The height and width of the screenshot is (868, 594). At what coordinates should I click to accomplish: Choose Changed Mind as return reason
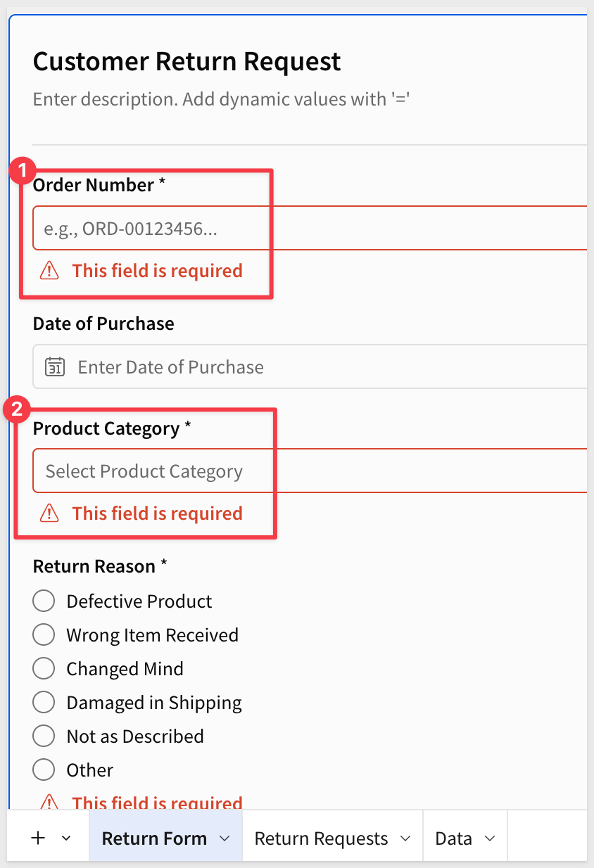pos(44,669)
